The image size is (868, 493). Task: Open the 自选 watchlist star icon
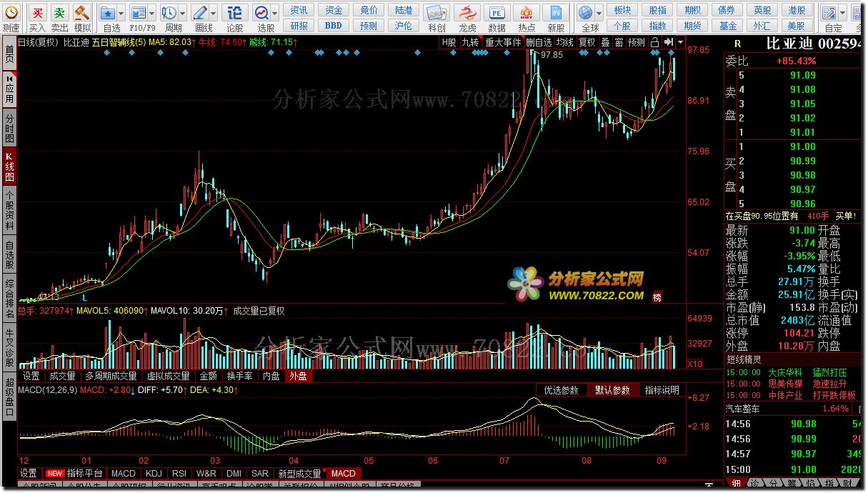click(108, 14)
